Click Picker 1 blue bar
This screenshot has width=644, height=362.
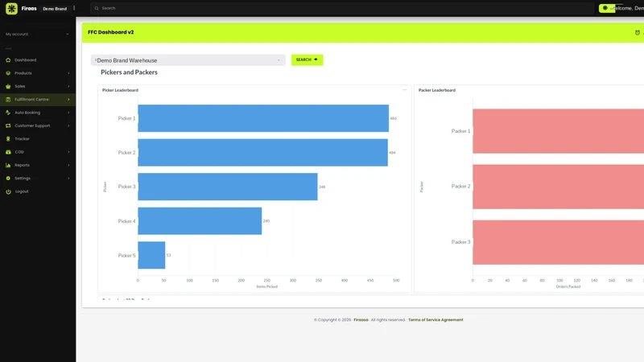(x=263, y=118)
